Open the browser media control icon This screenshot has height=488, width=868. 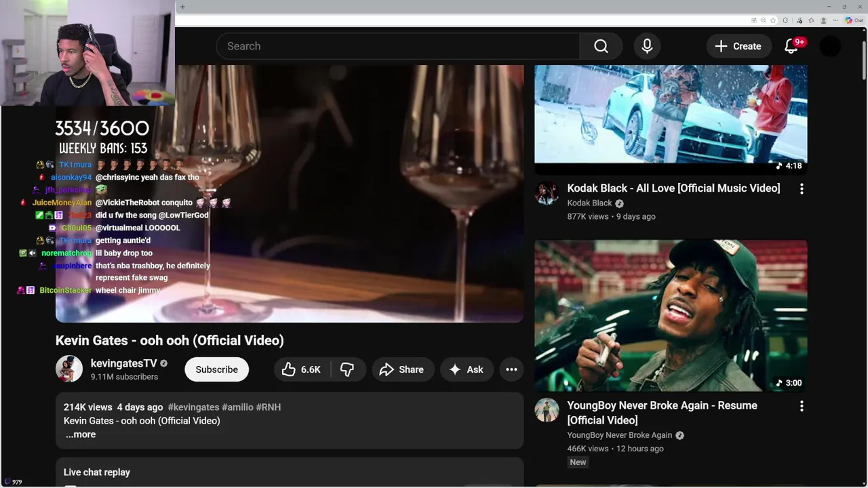click(x=799, y=20)
